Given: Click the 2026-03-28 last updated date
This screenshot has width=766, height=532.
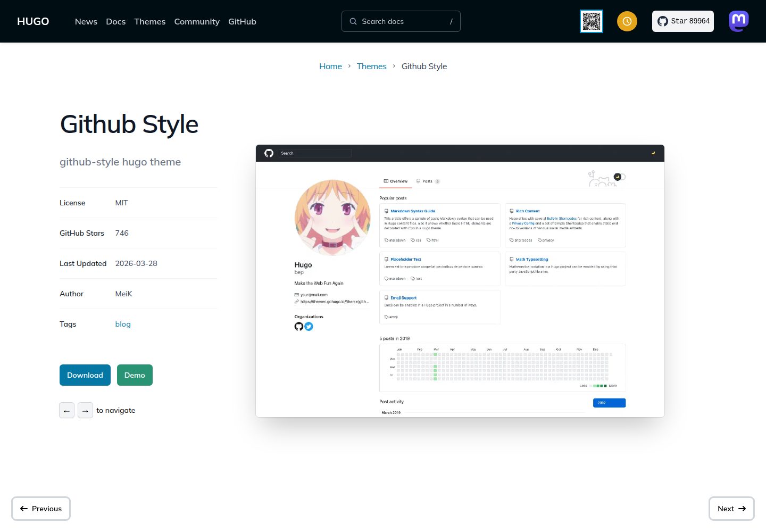Looking at the screenshot, I should (x=136, y=263).
